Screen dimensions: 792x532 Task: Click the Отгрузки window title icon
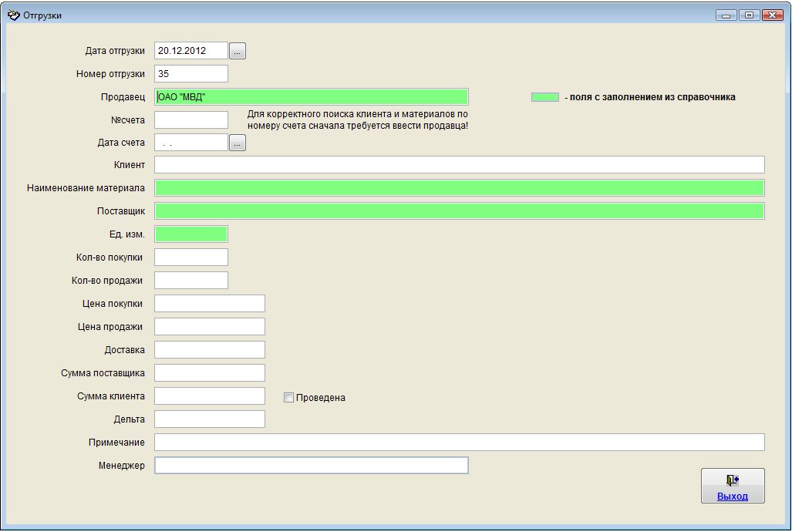tap(13, 15)
